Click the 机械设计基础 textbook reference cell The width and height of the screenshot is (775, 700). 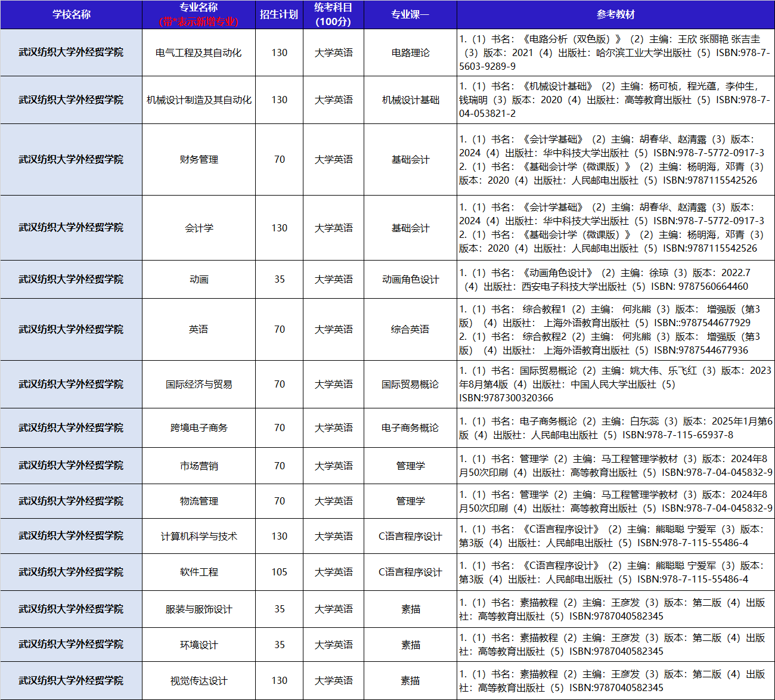pos(616,100)
